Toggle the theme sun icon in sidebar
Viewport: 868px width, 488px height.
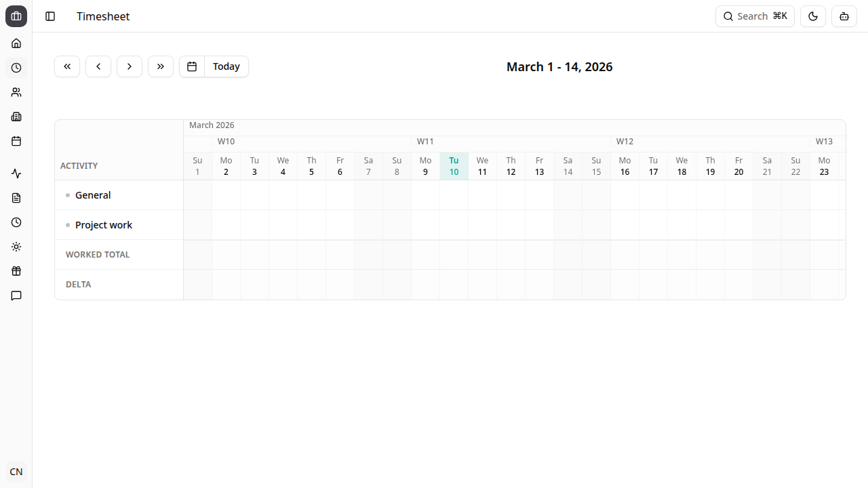click(16, 247)
